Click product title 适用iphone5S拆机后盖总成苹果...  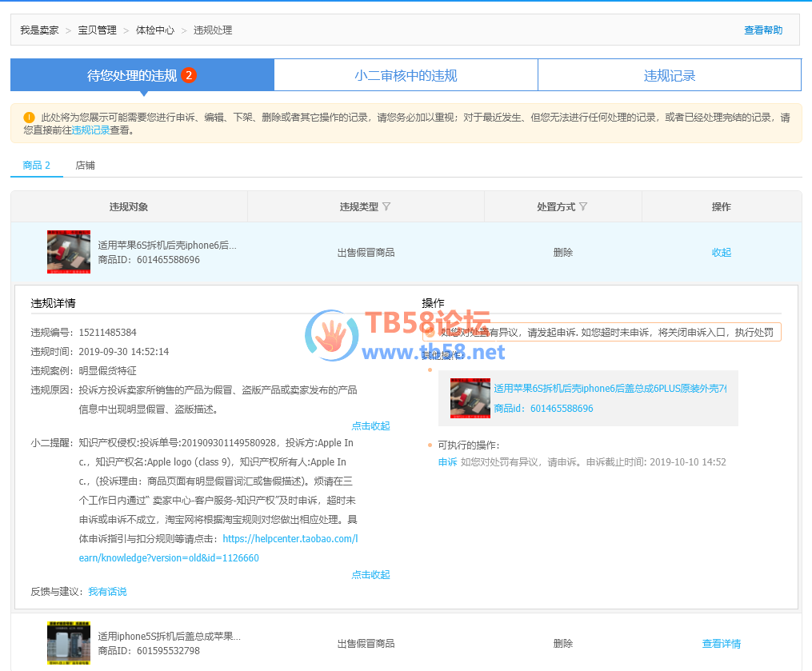click(169, 637)
